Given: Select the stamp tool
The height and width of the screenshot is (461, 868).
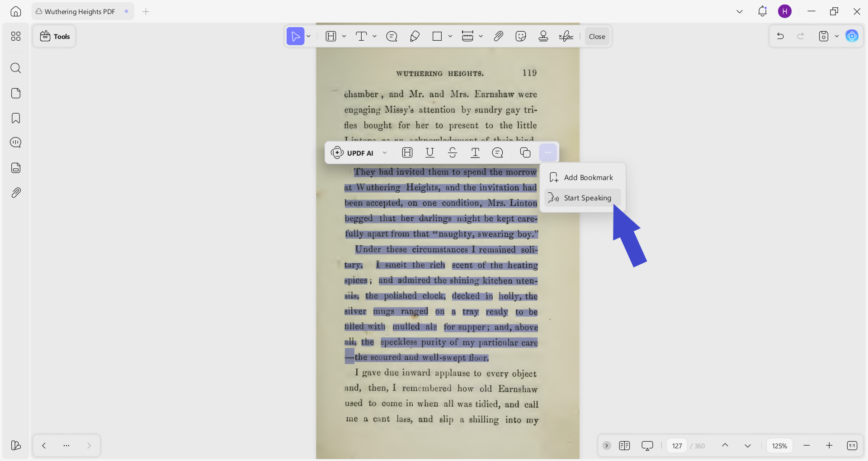Looking at the screenshot, I should [x=543, y=37].
